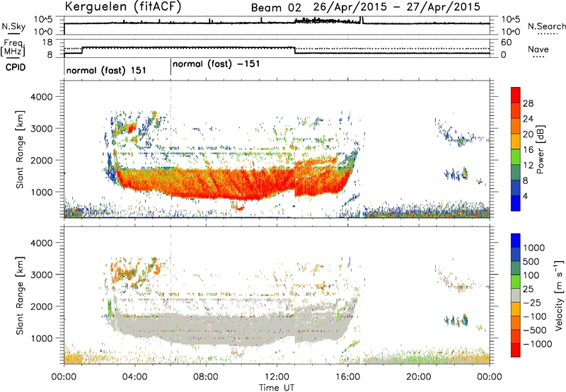The image size is (566, 392).
Task: Click the '1000' tick on Velocity colorbar
Action: (534, 248)
